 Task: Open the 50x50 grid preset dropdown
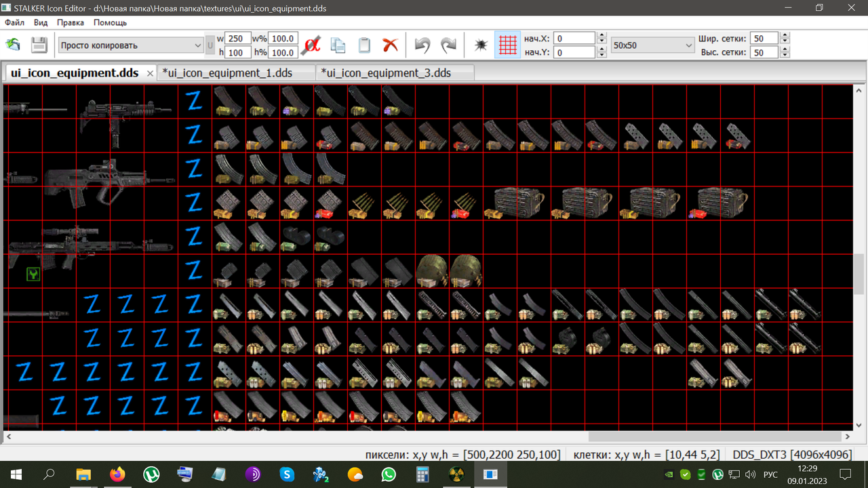[x=652, y=45]
